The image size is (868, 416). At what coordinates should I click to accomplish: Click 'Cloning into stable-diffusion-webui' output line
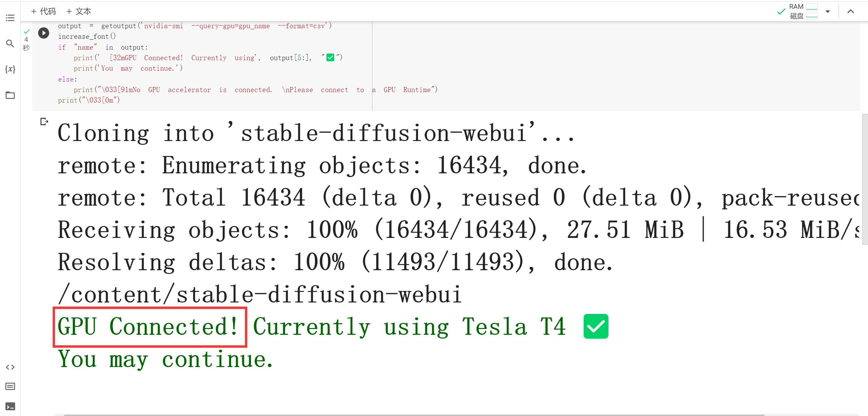(316, 133)
